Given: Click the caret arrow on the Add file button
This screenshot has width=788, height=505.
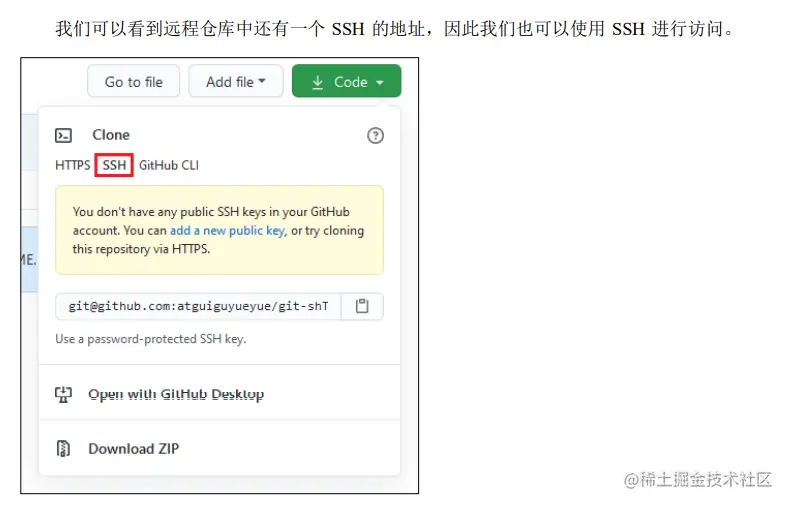Looking at the screenshot, I should pyautogui.click(x=262, y=81).
